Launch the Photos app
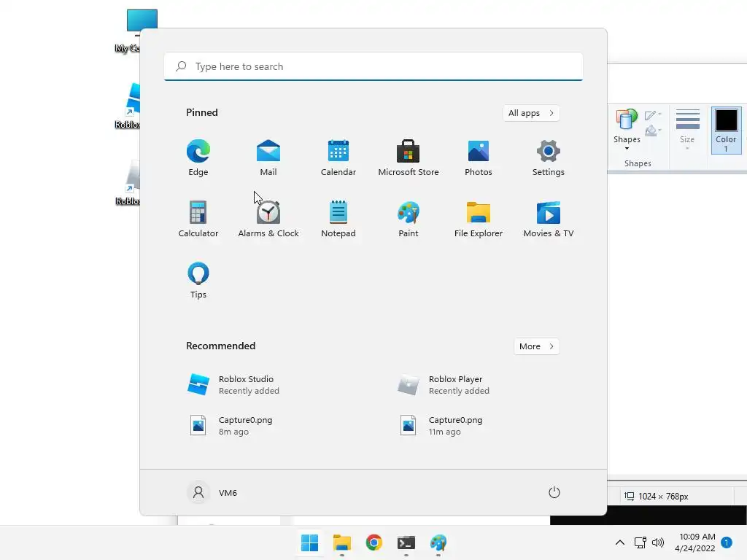 click(x=479, y=157)
